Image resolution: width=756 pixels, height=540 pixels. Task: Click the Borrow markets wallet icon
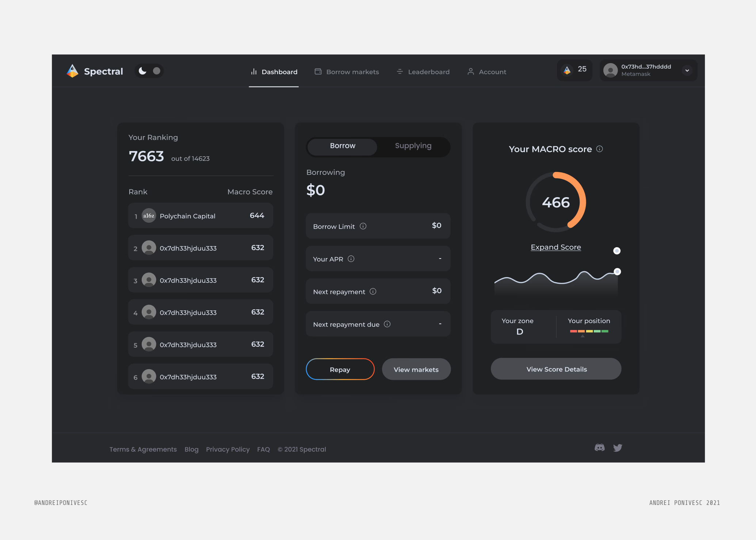pyautogui.click(x=318, y=72)
